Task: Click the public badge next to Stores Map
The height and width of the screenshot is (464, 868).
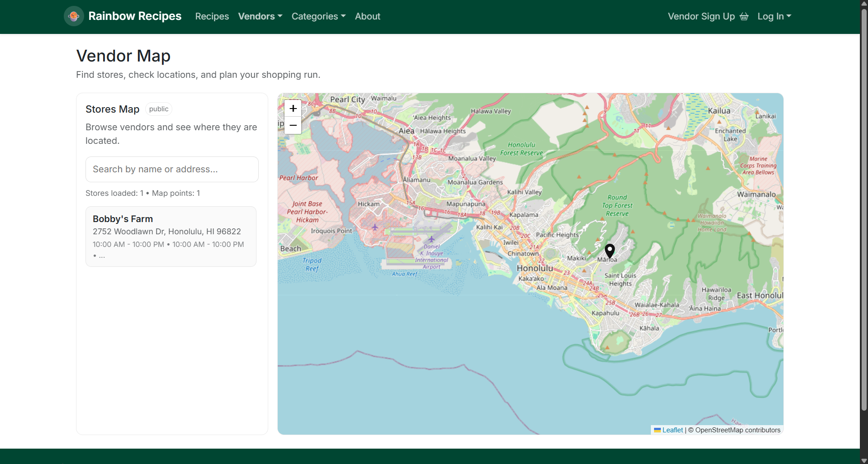Action: click(158, 109)
